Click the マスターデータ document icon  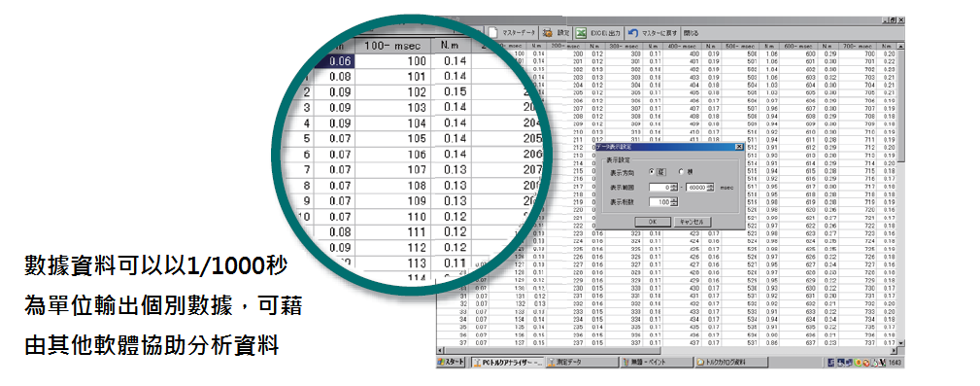[x=493, y=32]
